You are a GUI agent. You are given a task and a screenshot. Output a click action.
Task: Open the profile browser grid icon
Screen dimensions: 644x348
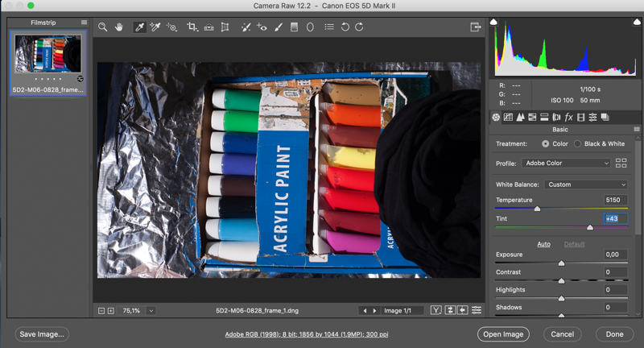621,163
